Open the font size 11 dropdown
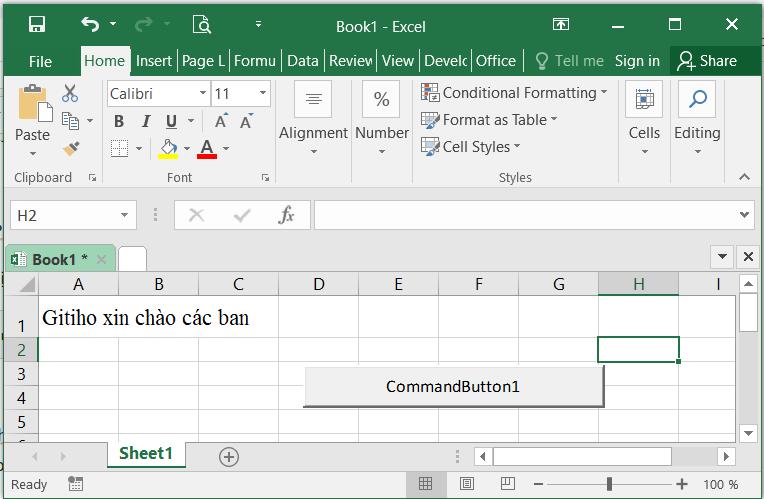 click(x=263, y=93)
